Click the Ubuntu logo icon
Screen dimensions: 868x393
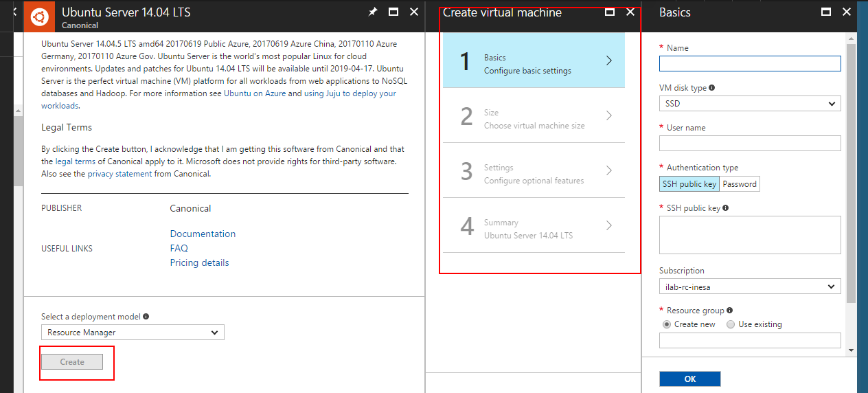[x=39, y=16]
